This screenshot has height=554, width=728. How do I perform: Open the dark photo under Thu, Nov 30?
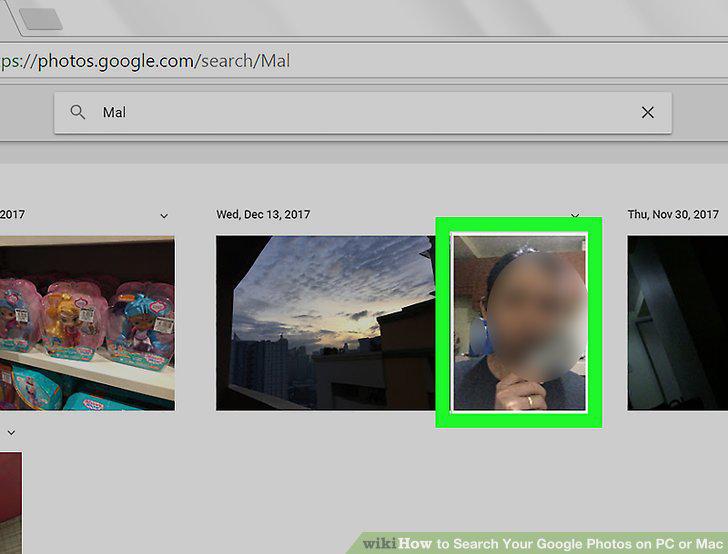[677, 323]
